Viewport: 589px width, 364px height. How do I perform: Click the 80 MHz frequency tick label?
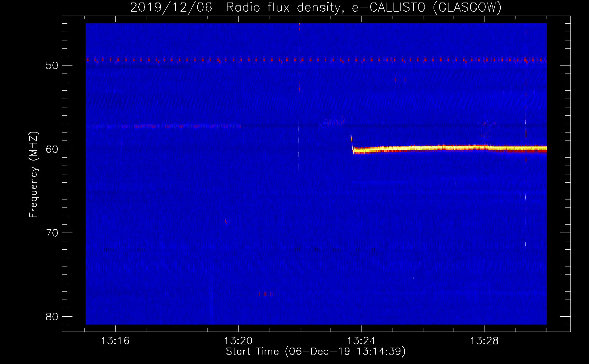(52, 317)
